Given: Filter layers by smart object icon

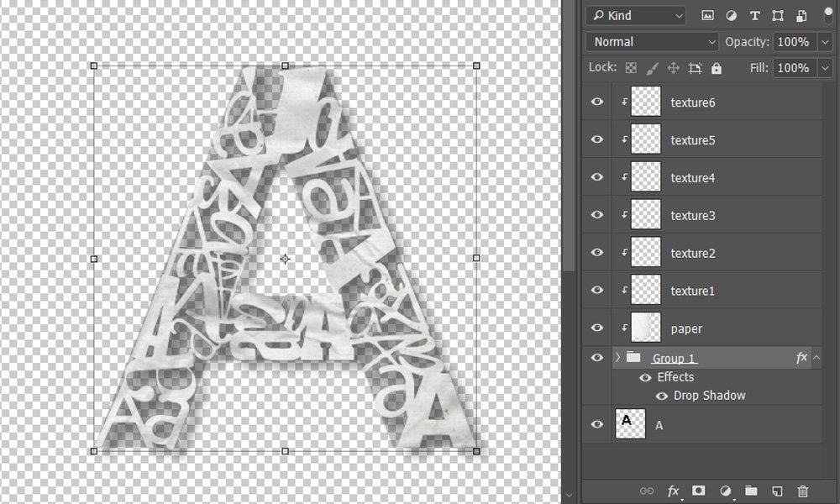Looking at the screenshot, I should tap(801, 15).
